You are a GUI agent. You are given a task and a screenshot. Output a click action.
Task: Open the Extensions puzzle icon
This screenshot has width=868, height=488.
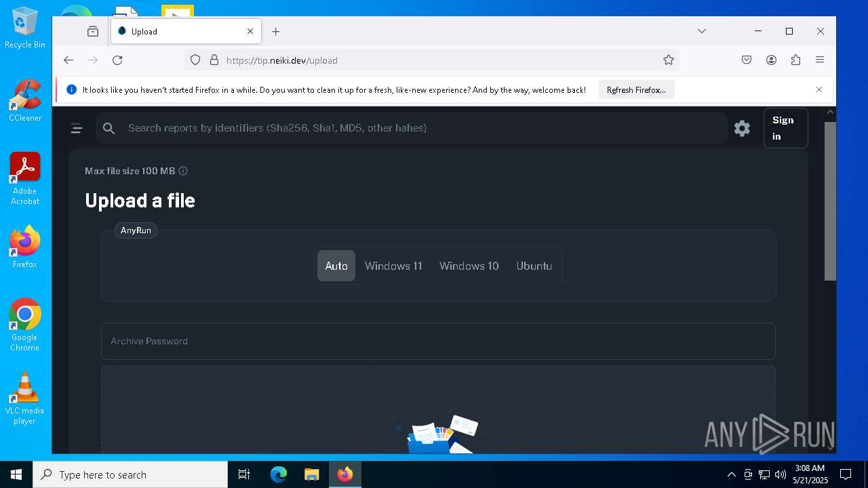795,60
